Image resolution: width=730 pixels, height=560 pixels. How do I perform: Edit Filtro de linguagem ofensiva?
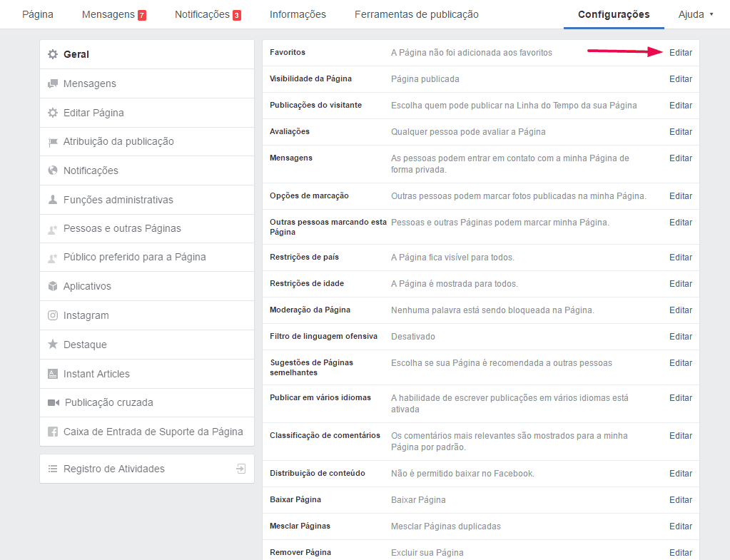(681, 337)
